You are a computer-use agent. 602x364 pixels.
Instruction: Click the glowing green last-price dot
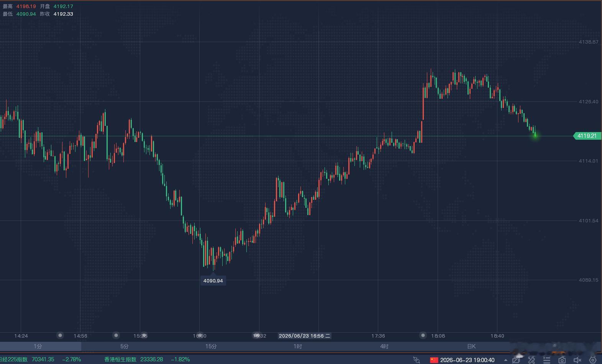[535, 135]
